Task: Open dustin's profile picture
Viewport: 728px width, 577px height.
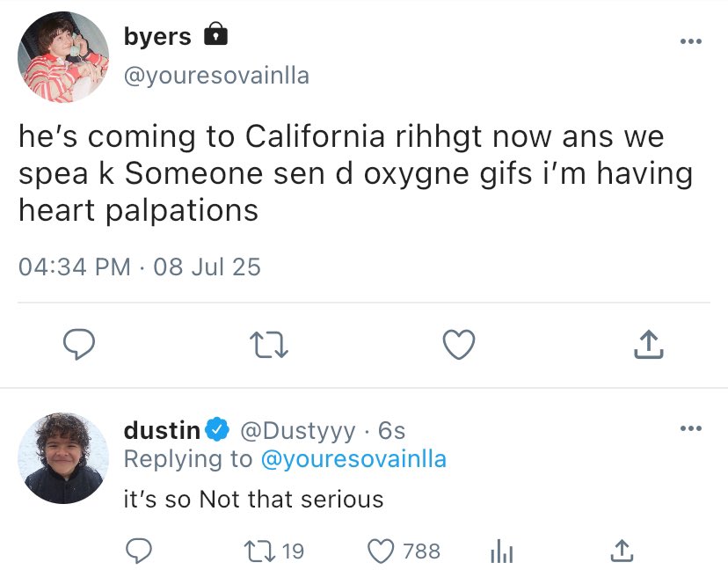Action: tap(62, 457)
